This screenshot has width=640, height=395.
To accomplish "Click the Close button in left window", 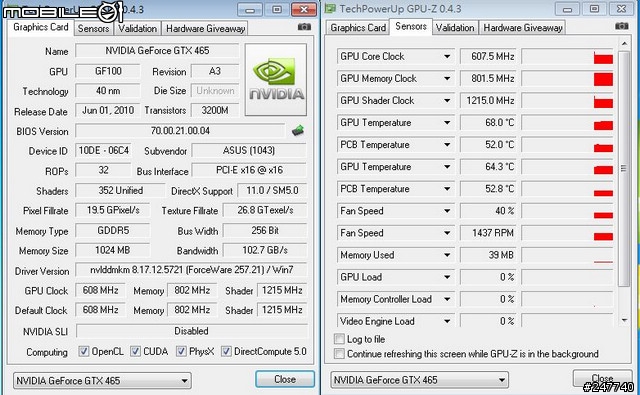I will (285, 379).
